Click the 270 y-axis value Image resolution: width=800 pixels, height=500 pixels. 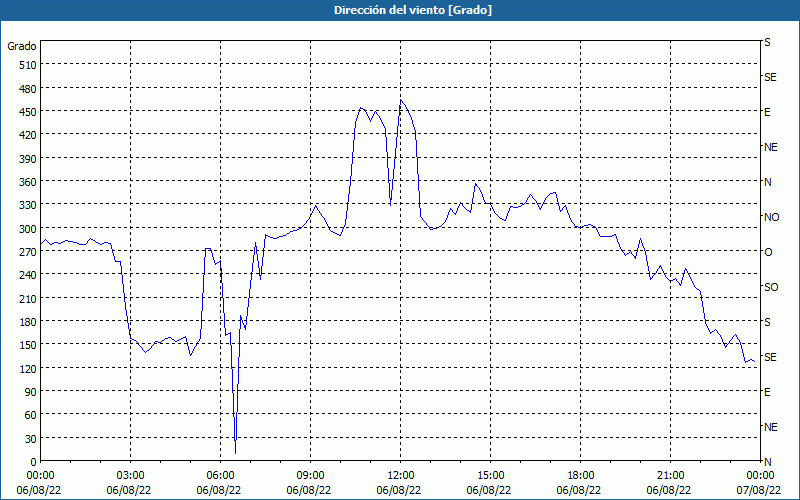pos(27,252)
